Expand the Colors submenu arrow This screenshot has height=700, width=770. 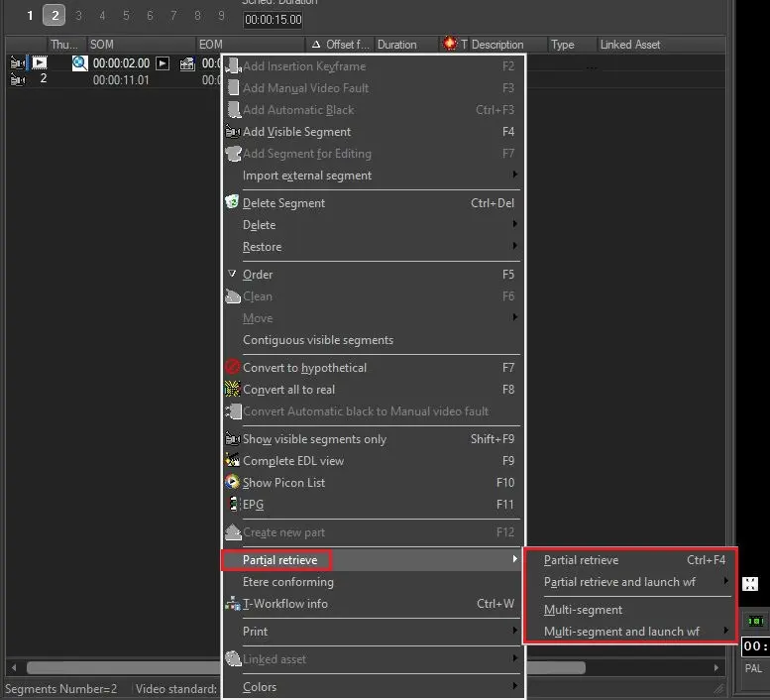(x=514, y=687)
